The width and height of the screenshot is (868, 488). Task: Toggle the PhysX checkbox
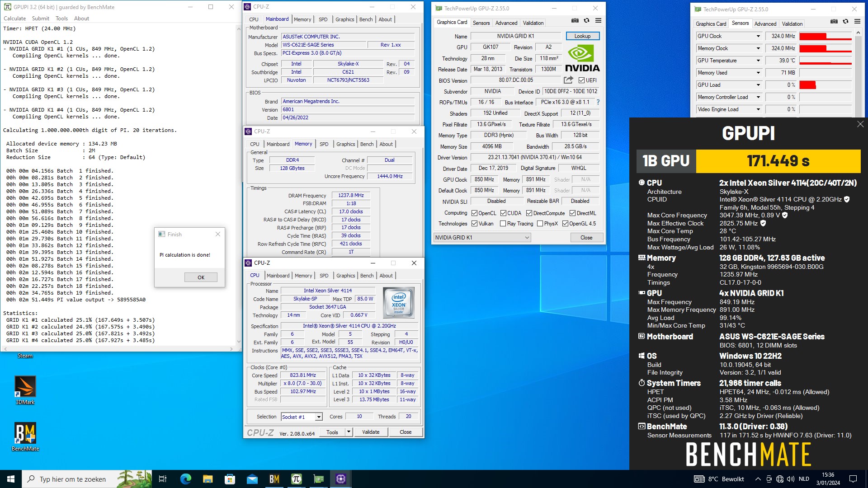click(x=540, y=224)
